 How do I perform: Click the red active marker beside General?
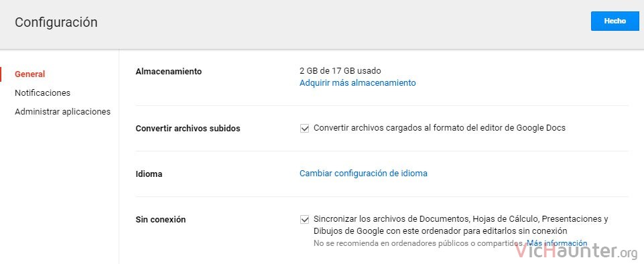(1, 74)
